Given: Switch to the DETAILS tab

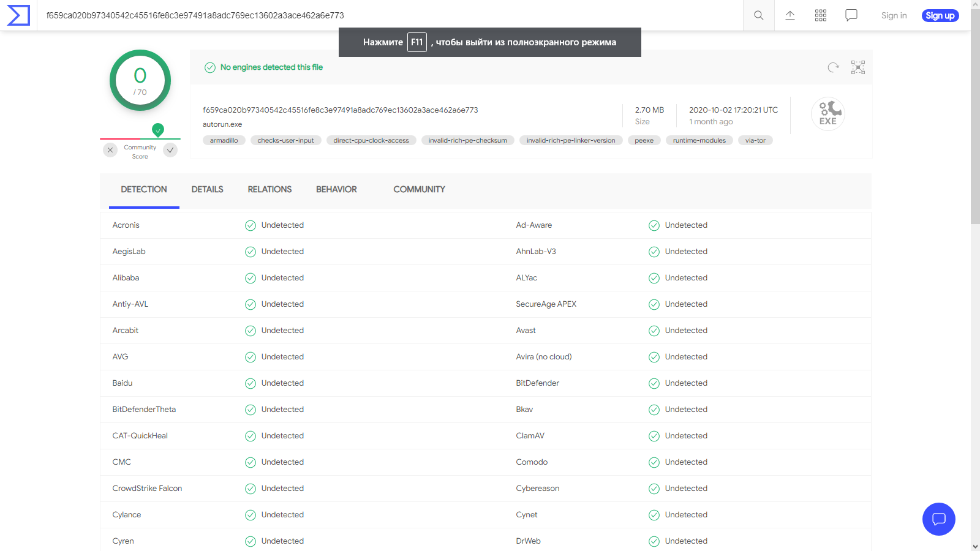Looking at the screenshot, I should pyautogui.click(x=207, y=190).
